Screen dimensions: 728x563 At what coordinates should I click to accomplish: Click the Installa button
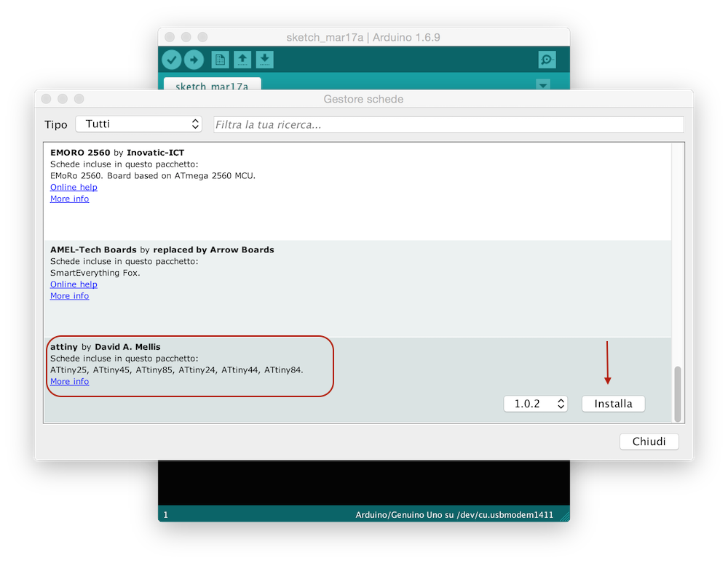coord(613,404)
